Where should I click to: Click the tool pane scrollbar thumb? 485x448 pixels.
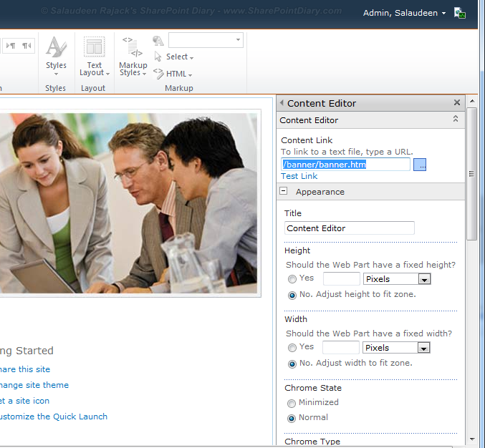tap(471, 174)
